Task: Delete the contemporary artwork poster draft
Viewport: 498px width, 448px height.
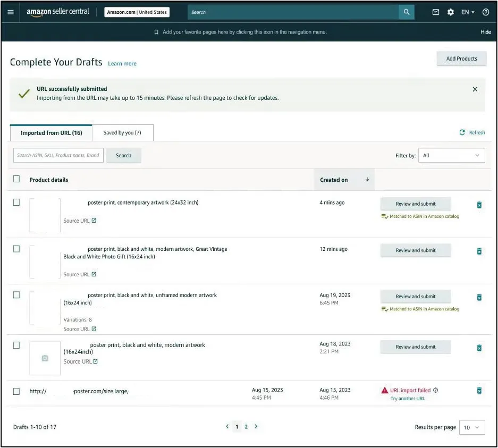Action: (479, 205)
